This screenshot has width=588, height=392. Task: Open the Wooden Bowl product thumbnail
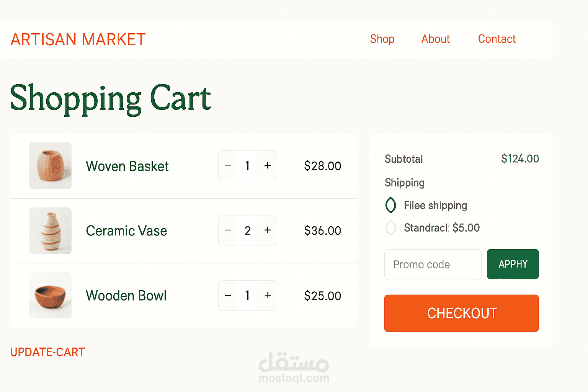pyautogui.click(x=51, y=295)
